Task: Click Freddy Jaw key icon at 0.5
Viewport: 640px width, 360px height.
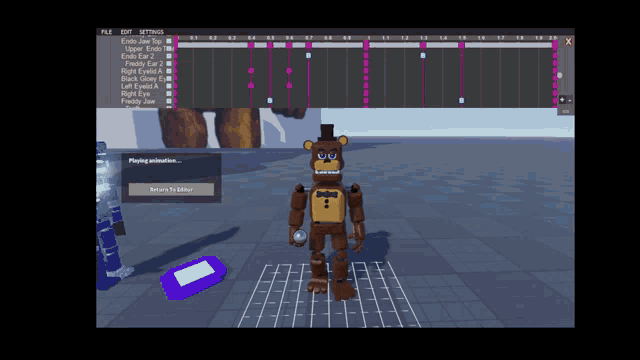Action: [x=270, y=100]
